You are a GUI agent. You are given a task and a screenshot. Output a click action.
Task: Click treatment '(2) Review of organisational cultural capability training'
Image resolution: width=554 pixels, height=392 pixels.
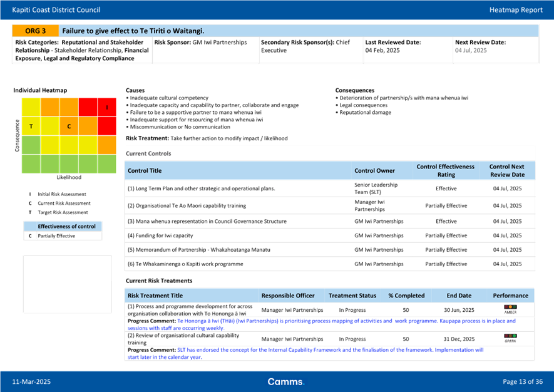click(183, 339)
